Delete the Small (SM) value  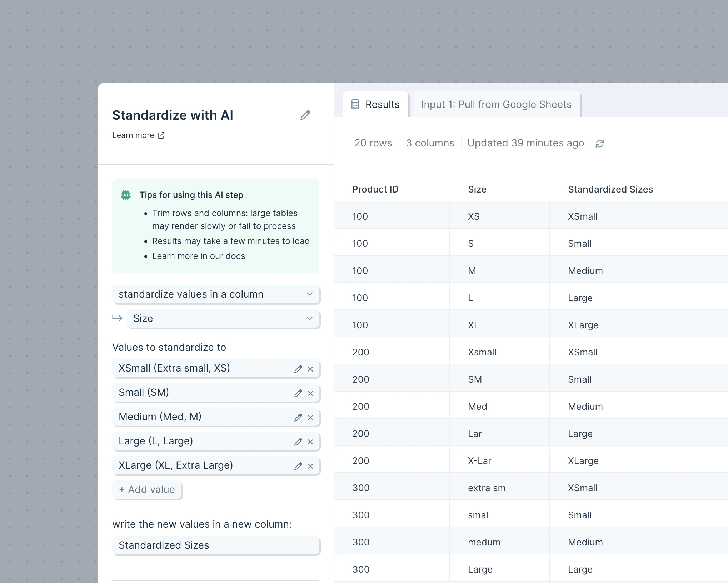tap(310, 393)
